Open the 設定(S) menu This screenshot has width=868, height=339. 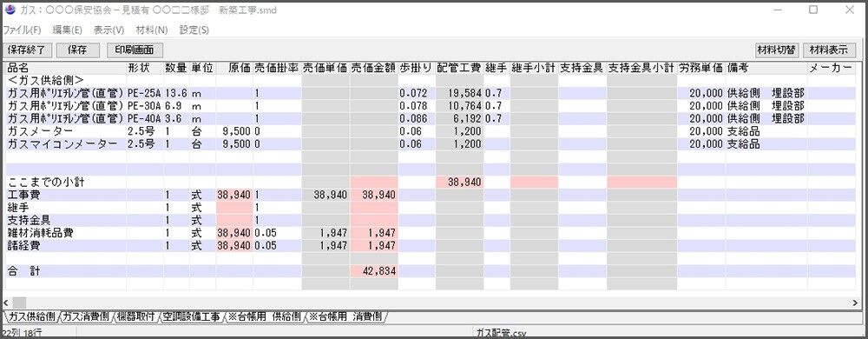tap(194, 30)
